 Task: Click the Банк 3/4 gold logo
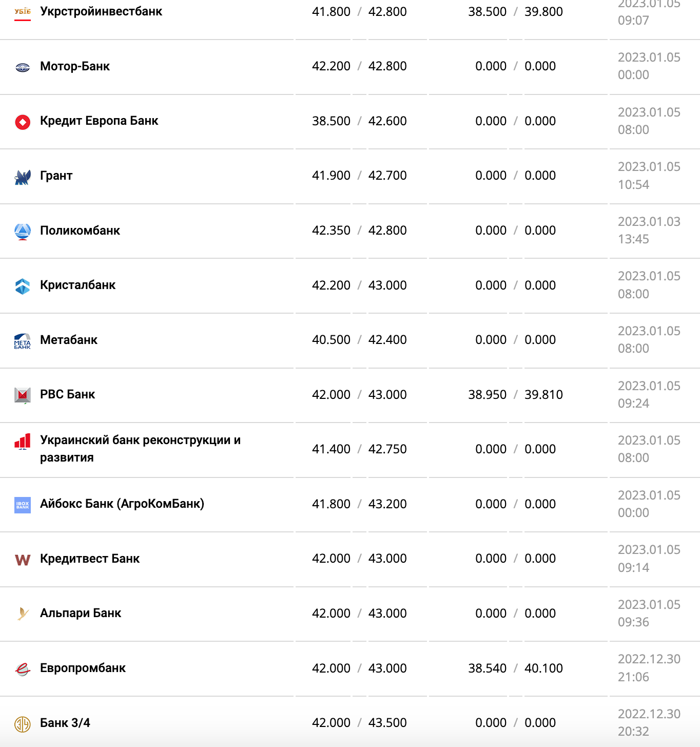23,724
